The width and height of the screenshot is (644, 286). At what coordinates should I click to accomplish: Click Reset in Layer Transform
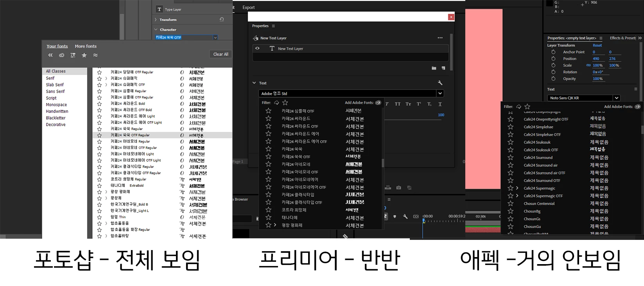[597, 45]
